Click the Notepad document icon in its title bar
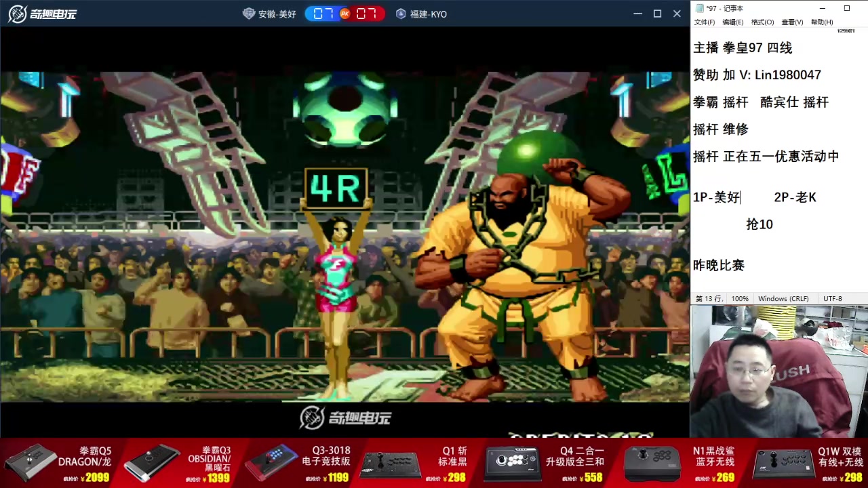Screen dimensions: 868x488 pos(699,8)
